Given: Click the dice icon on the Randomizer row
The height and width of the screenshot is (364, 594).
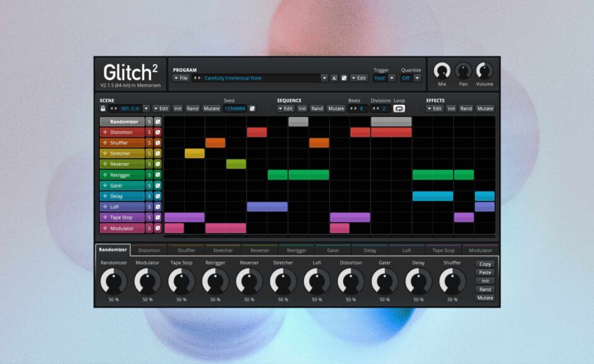Looking at the screenshot, I should 157,121.
